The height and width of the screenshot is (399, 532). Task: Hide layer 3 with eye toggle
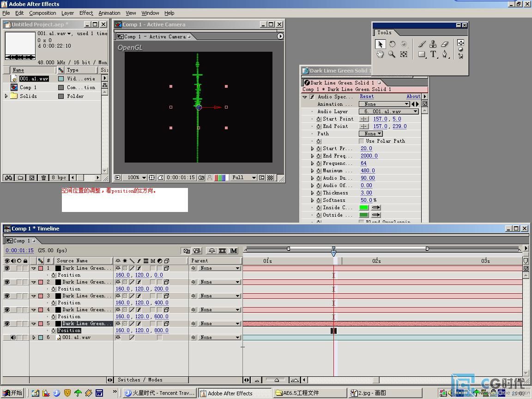coord(7,296)
